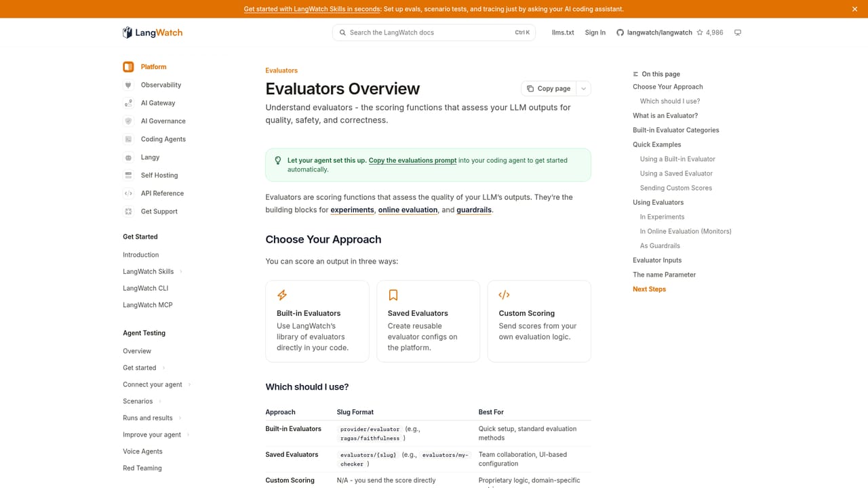Jump to Evaluator Inputs in page outline
The width and height of the screenshot is (868, 488).
(x=657, y=260)
